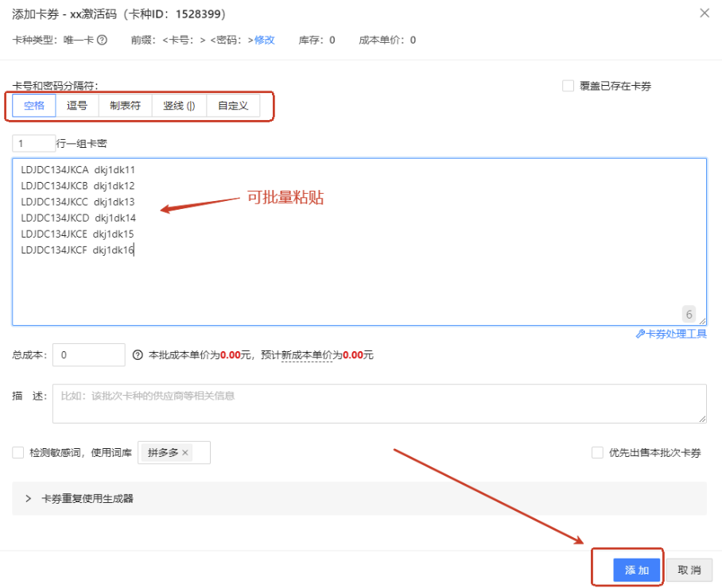Click the 修改 prefix link

pos(265,40)
